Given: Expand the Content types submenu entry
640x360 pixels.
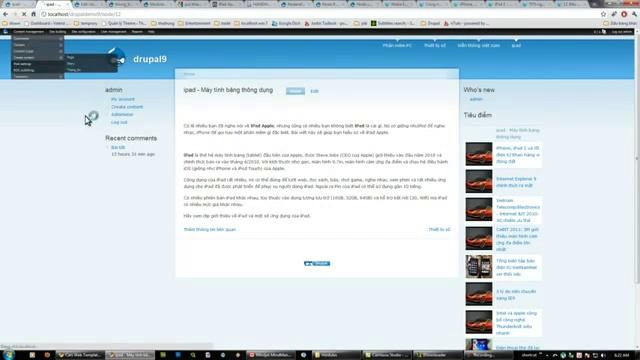Looking at the screenshot, I should (x=38, y=51).
